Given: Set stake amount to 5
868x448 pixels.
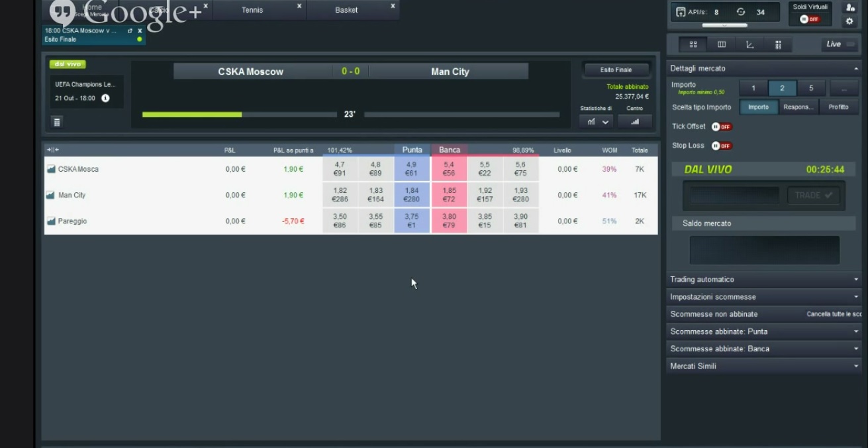Looking at the screenshot, I should (811, 88).
